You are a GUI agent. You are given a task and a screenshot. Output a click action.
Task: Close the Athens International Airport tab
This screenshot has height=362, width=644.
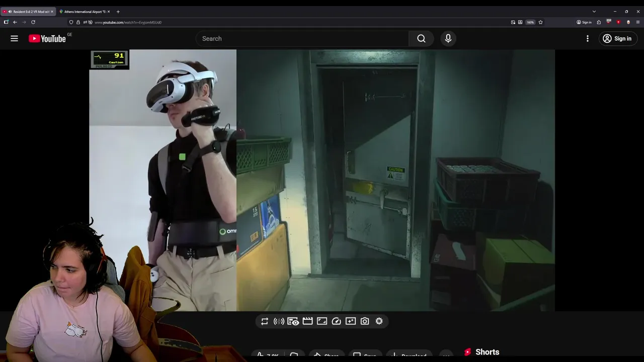(108, 12)
